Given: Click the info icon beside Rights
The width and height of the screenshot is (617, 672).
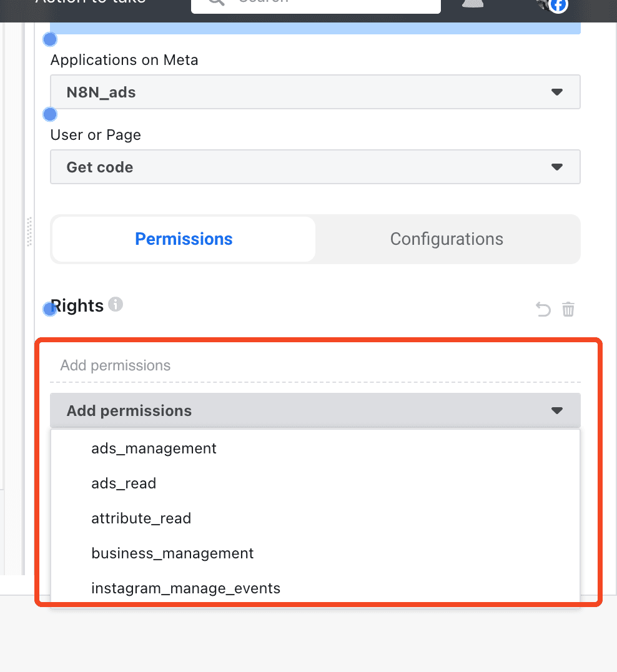Looking at the screenshot, I should point(116,305).
